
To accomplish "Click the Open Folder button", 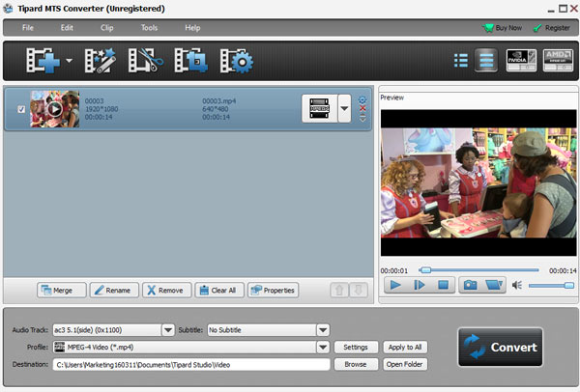I will pyautogui.click(x=405, y=364).
